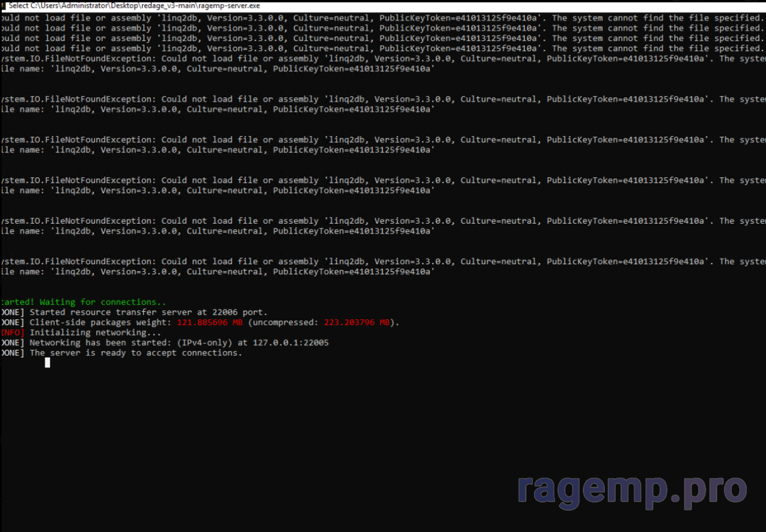Viewport: 766px width, 532px height.
Task: Click the console window icon in title bar
Action: coord(3,5)
